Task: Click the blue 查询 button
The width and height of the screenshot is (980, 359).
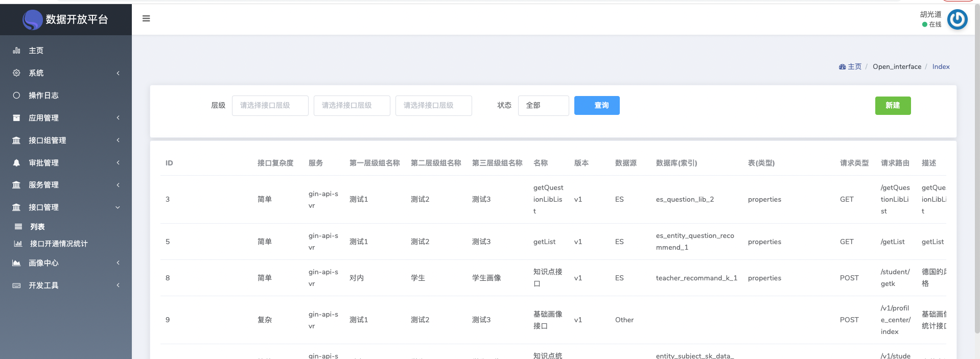Action: point(597,106)
